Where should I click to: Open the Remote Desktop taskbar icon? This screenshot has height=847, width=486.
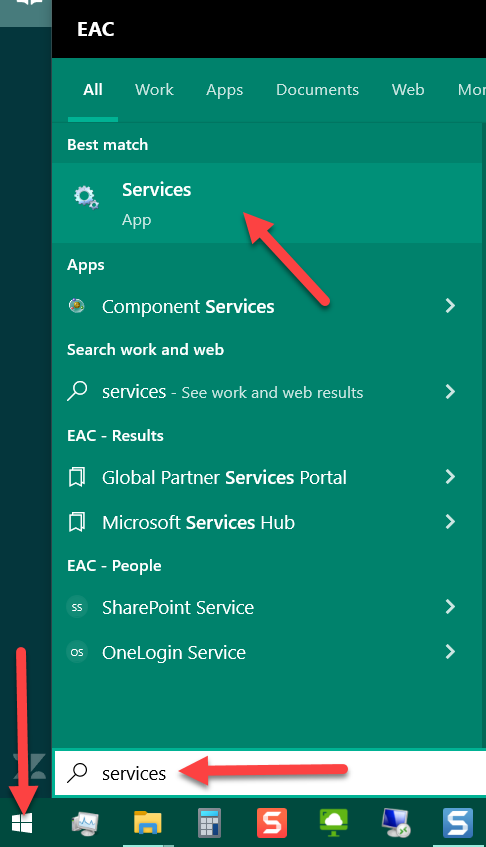click(x=396, y=823)
